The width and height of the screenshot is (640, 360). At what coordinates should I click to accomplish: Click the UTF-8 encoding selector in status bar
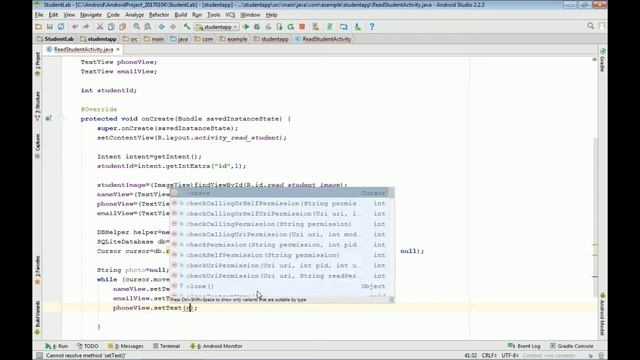click(510, 356)
